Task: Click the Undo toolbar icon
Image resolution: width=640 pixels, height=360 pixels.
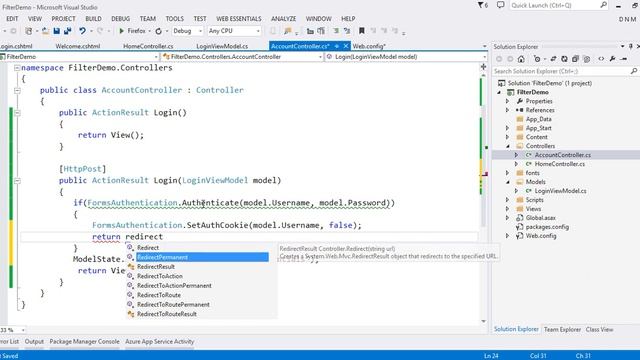Action: (x=82, y=31)
